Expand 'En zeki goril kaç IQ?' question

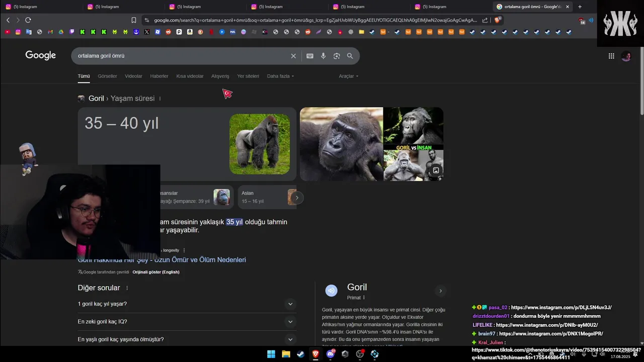187,321
